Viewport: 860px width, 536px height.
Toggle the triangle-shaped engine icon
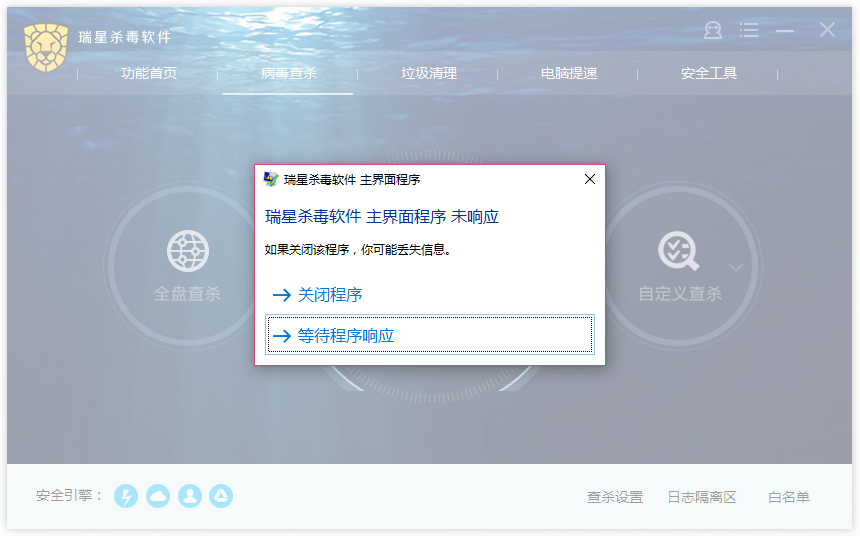[221, 496]
